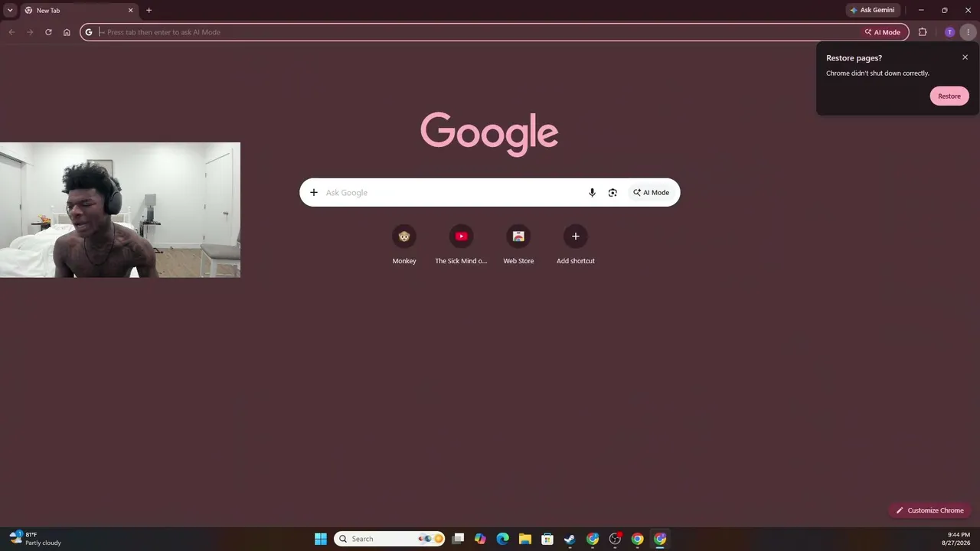Open Chrome's three-dot menu
Image resolution: width=980 pixels, height=551 pixels.
click(x=969, y=32)
